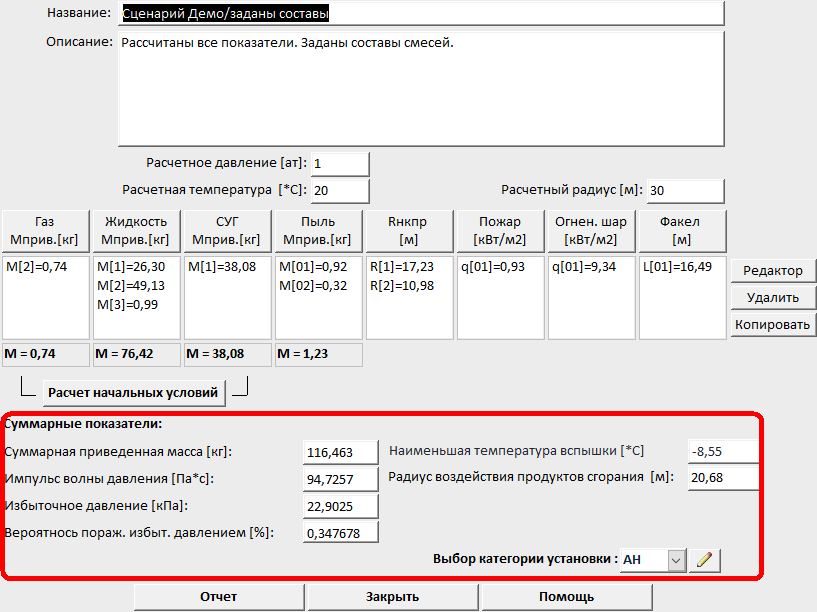
Task: Click the probability value 0,347678 field
Action: [x=340, y=533]
